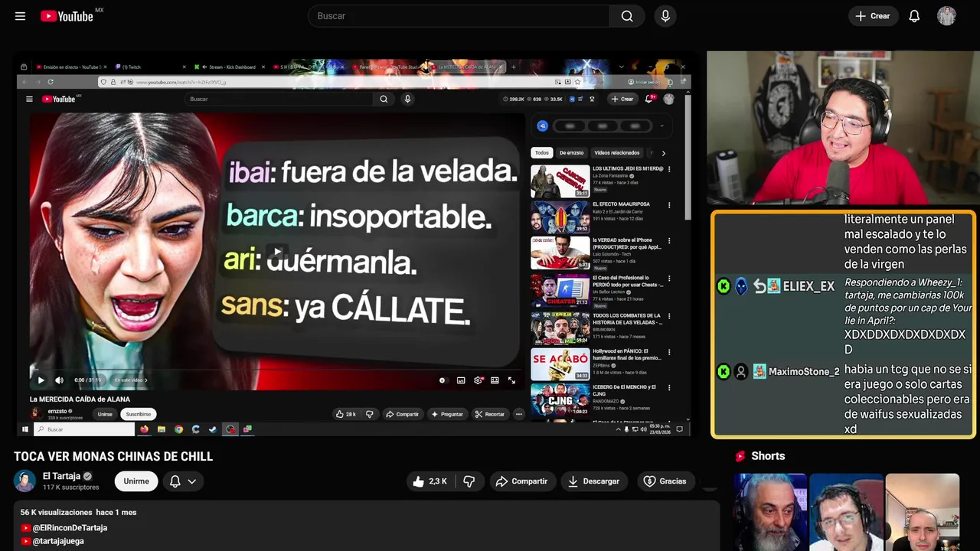
Task: Open options for LOS ULTIMOS JEDI video
Action: pos(669,169)
